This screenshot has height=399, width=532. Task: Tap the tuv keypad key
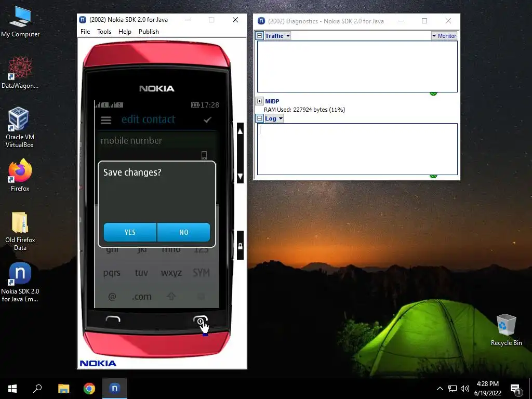[141, 273]
